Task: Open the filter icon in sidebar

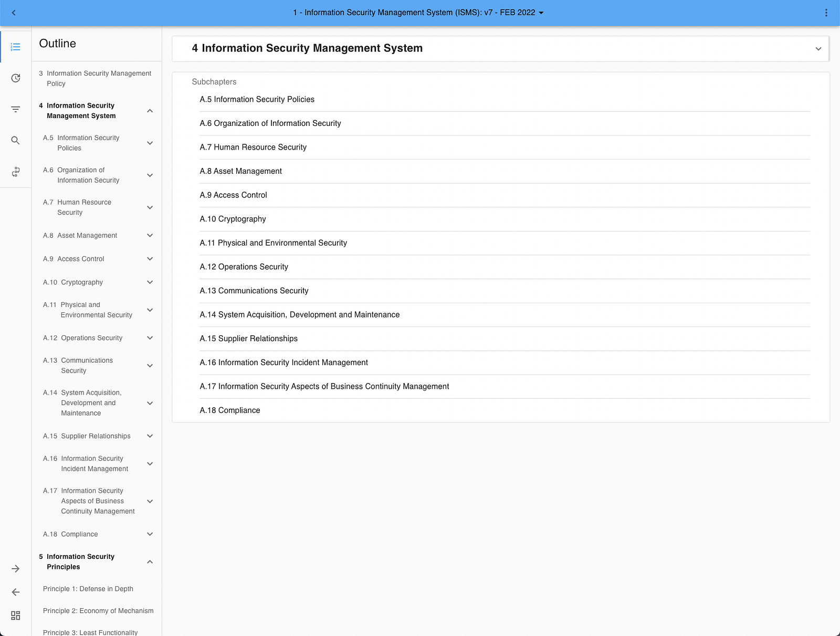Action: tap(16, 109)
